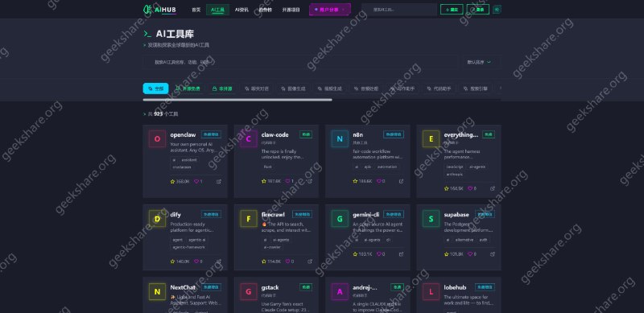The height and width of the screenshot is (313, 644).
Task: Filter by the 非开源 lock chip
Action: click(222, 89)
